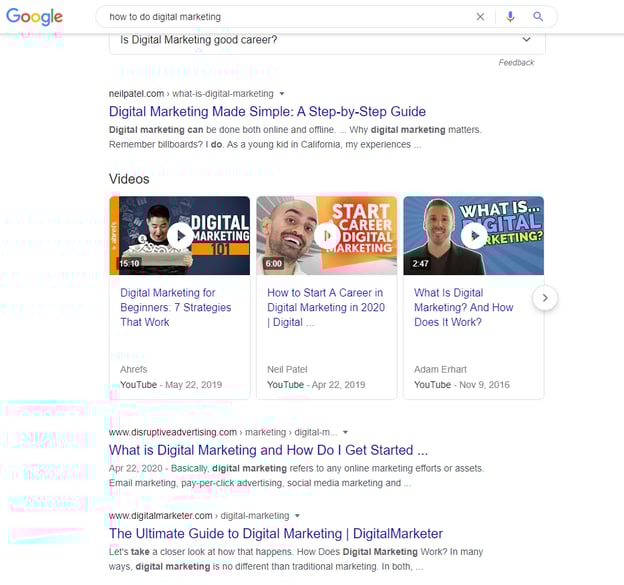Start voice search with the microphone icon

coord(510,17)
